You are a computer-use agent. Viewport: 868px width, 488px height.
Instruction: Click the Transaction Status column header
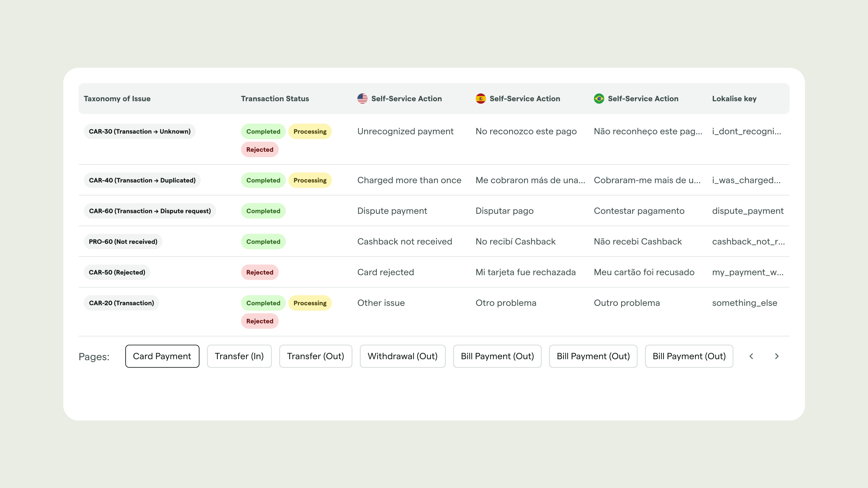click(x=274, y=99)
